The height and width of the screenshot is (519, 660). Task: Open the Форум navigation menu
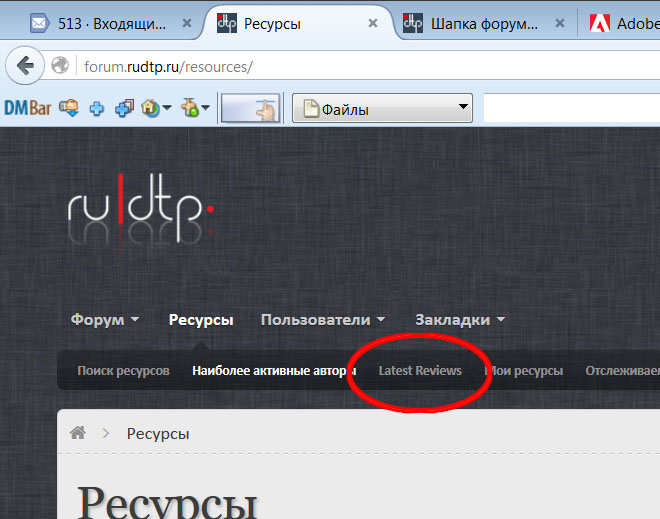click(98, 319)
